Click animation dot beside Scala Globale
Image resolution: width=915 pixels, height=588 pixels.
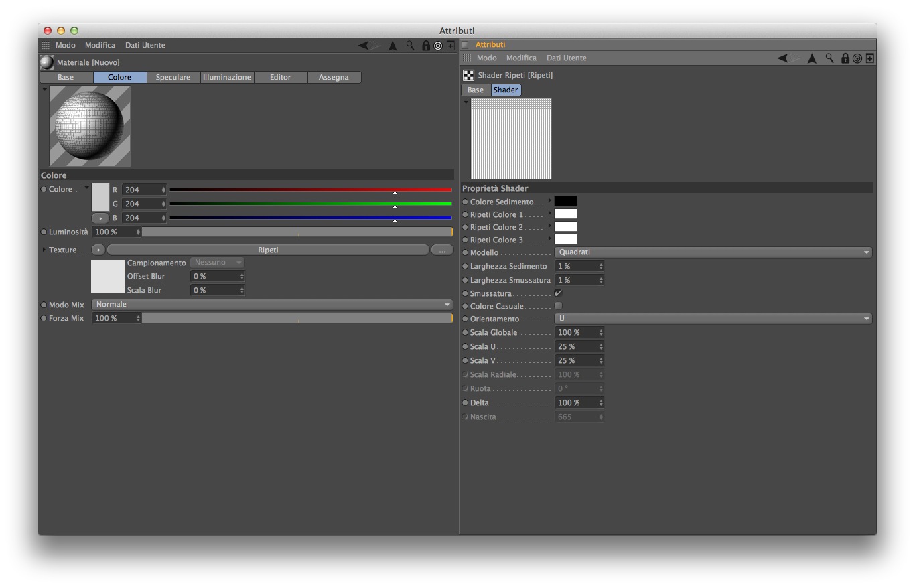click(x=466, y=333)
